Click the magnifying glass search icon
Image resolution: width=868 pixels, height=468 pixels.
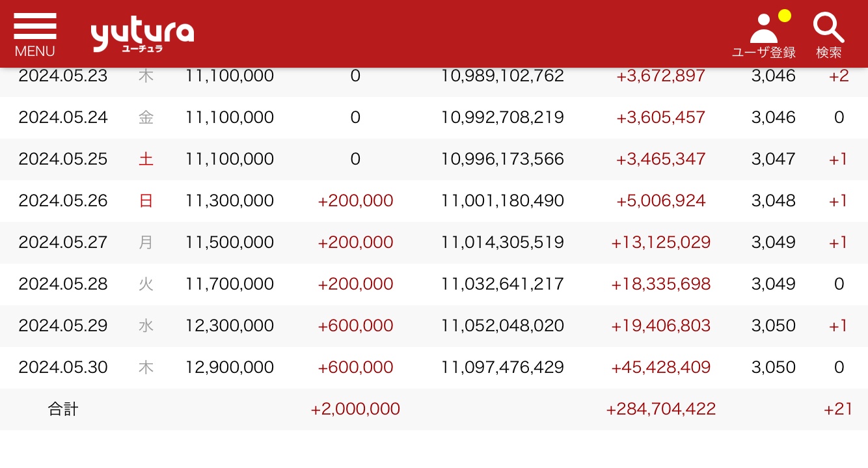(x=828, y=28)
